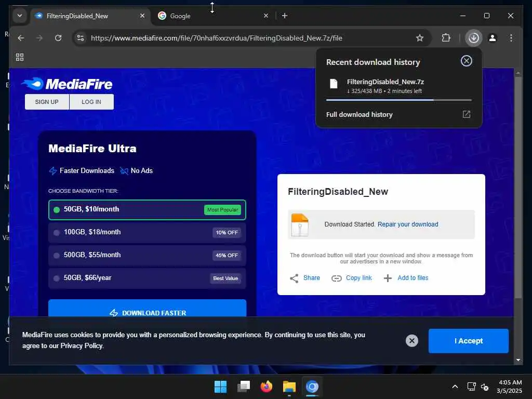Show hidden system tray icons
The width and height of the screenshot is (532, 399).
tap(455, 387)
